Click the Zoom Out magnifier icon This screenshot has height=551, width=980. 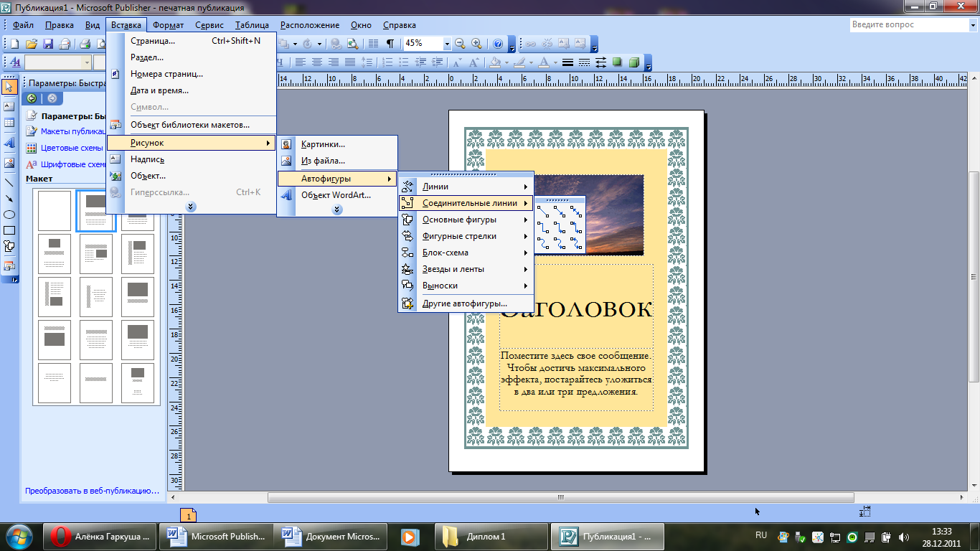pos(460,44)
